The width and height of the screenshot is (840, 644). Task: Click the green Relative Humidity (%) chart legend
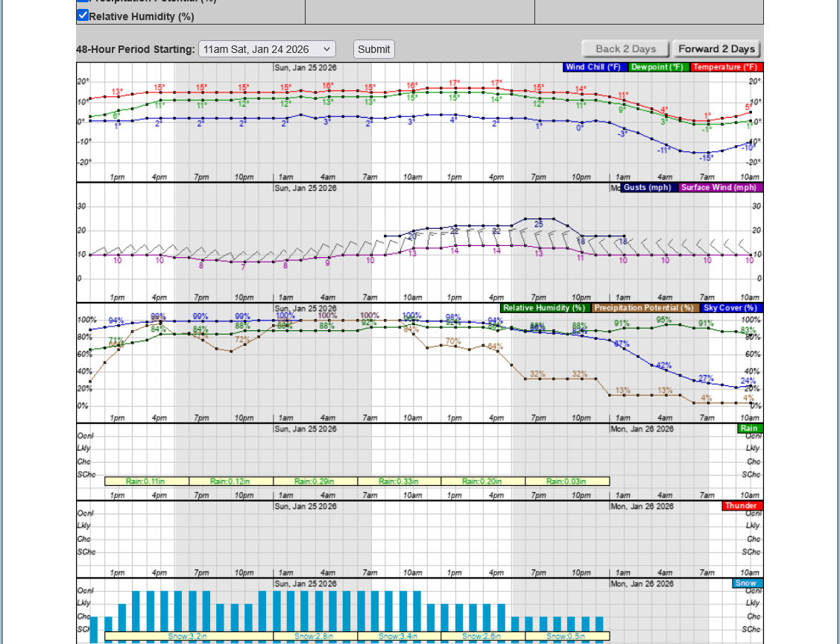[545, 308]
